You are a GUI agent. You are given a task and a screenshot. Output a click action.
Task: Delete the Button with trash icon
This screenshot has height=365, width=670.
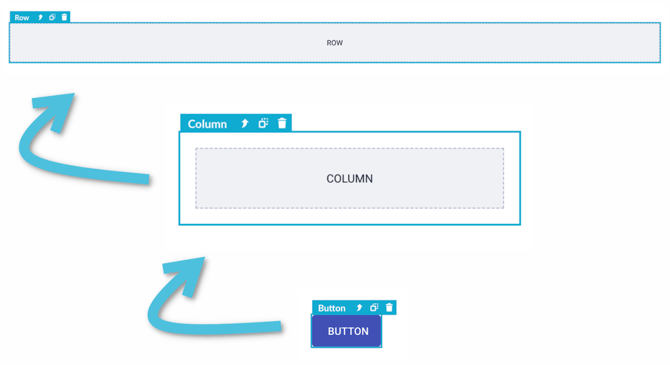(389, 308)
